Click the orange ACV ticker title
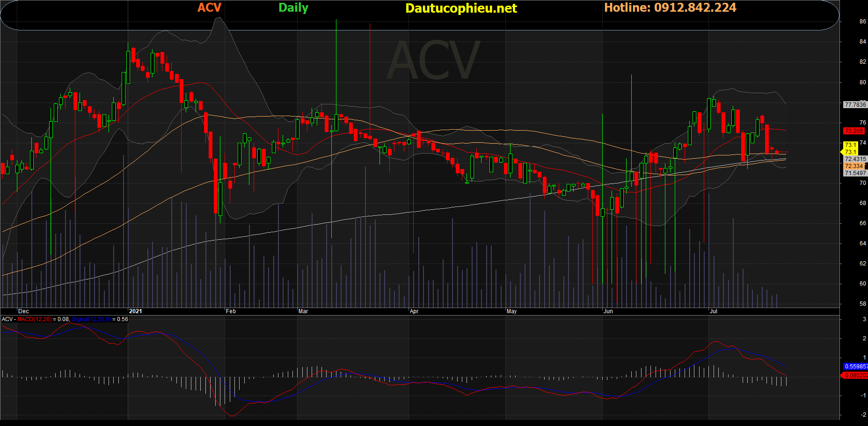Screen dimensions: 868x426 pyautogui.click(x=209, y=7)
